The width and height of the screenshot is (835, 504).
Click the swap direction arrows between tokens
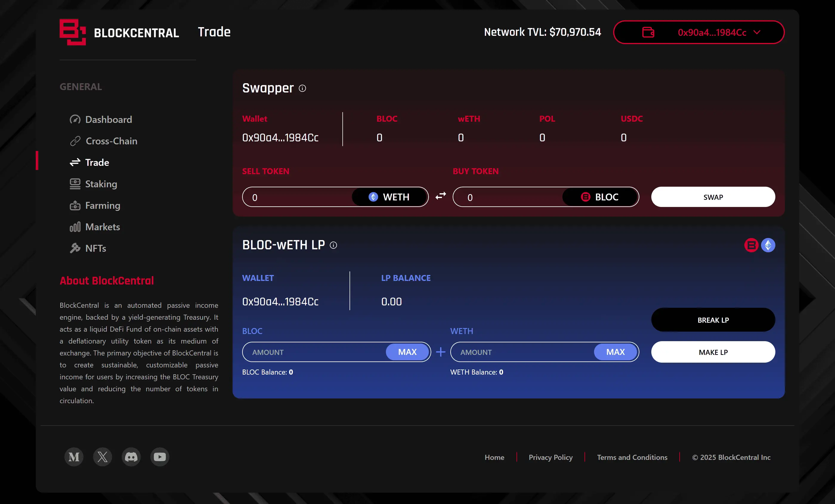click(x=440, y=196)
